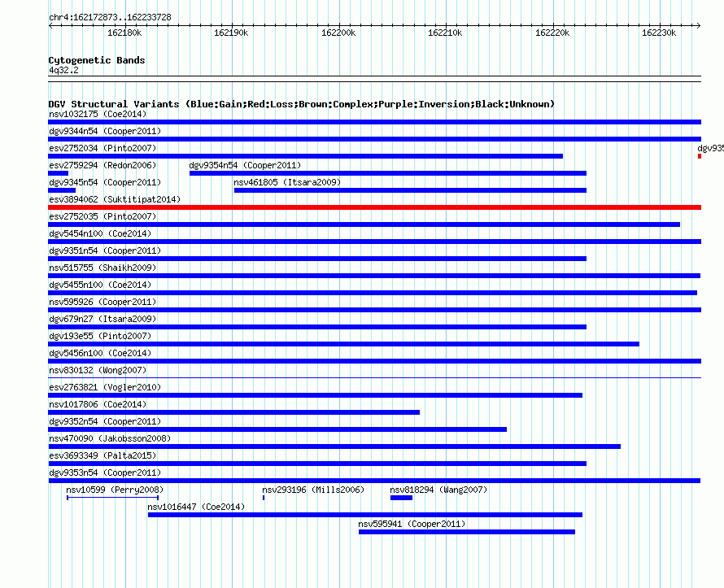Click the chr4:162172873..162233728 coordinate label
Screen dimensions: 724x588
(x=110, y=17)
